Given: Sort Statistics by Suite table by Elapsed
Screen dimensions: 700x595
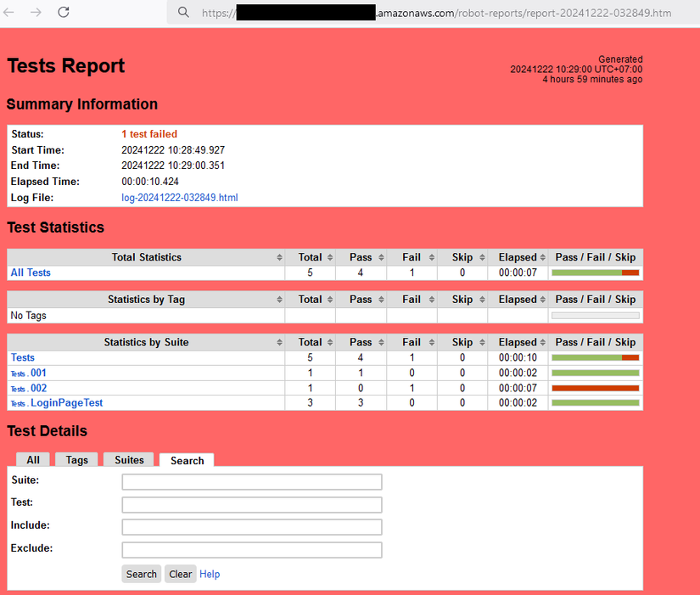Looking at the screenshot, I should tap(518, 342).
